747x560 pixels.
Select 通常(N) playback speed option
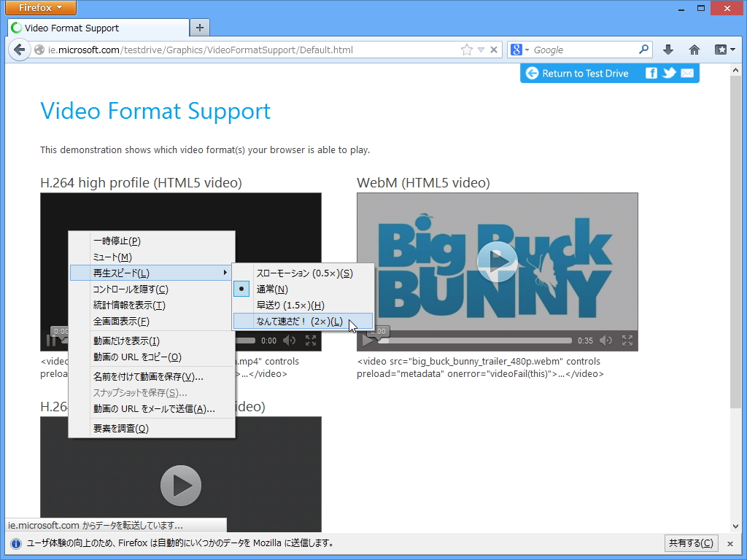tap(303, 289)
